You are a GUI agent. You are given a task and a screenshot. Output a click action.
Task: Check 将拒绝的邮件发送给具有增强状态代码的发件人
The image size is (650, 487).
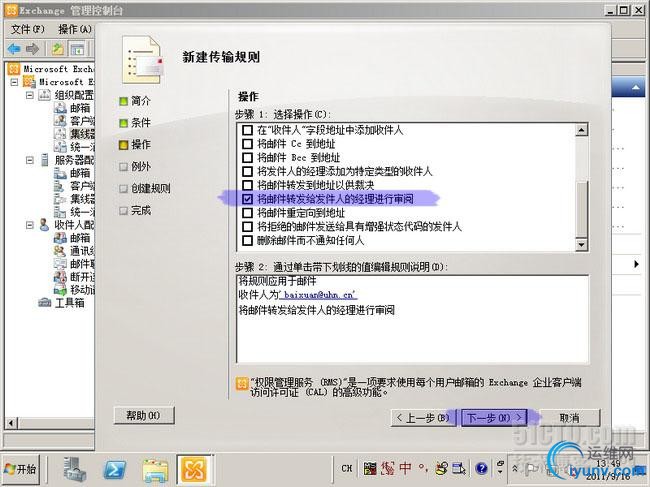[247, 227]
